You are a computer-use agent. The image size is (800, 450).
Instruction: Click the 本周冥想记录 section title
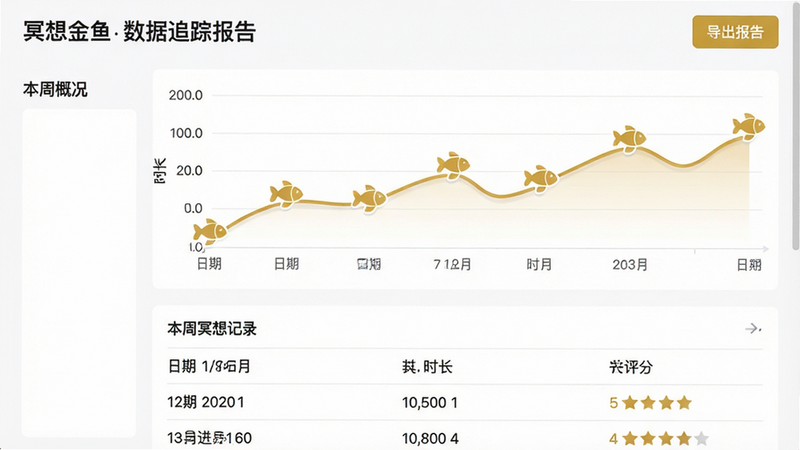coord(212,329)
